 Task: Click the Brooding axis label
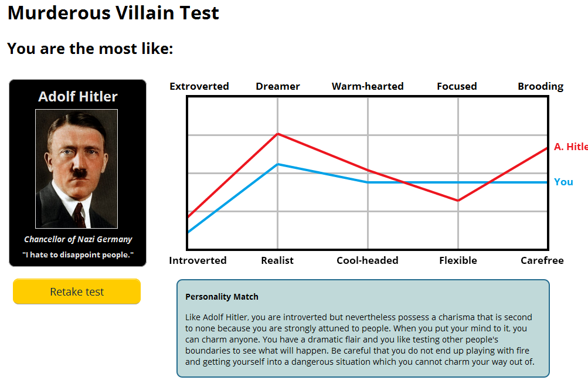tap(541, 86)
